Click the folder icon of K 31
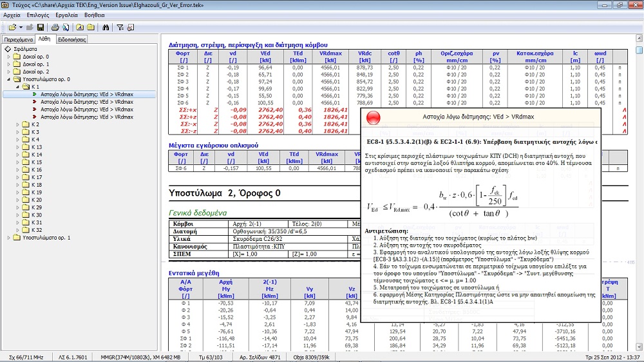 (26, 222)
